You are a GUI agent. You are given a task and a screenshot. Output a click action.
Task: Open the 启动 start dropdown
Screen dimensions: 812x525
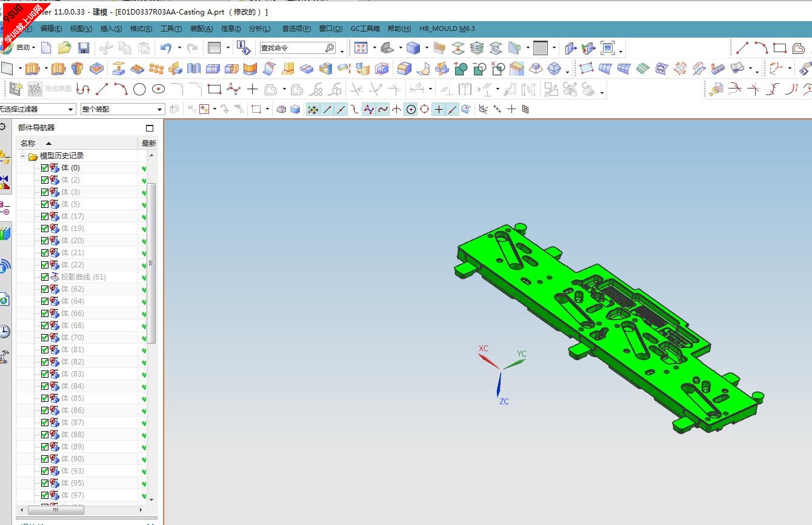(x=25, y=48)
